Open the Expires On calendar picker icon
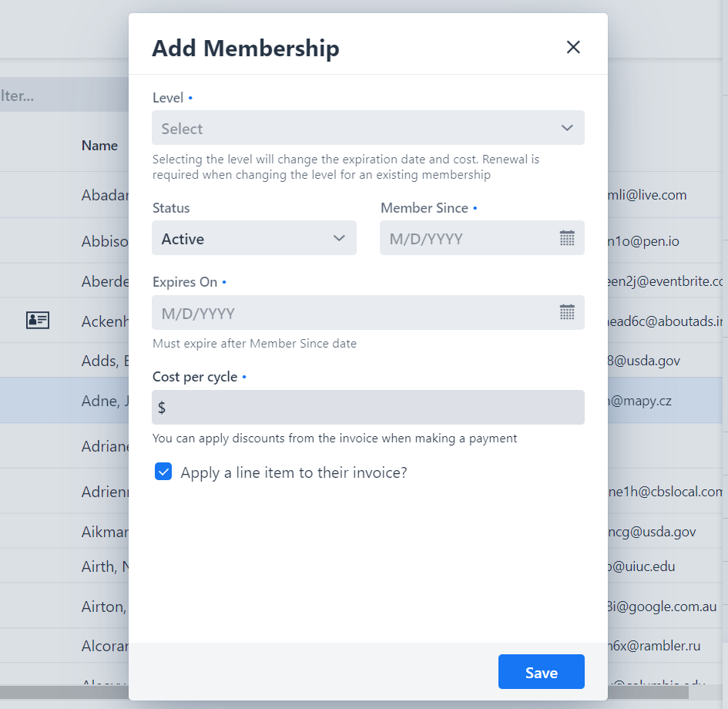The image size is (728, 709). pos(567,312)
